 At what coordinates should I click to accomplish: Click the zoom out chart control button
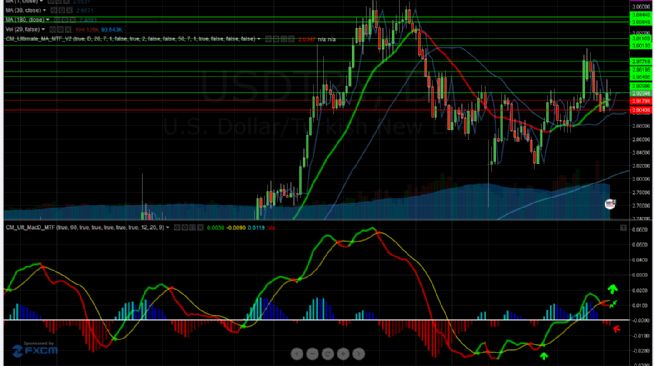pyautogui.click(x=312, y=353)
